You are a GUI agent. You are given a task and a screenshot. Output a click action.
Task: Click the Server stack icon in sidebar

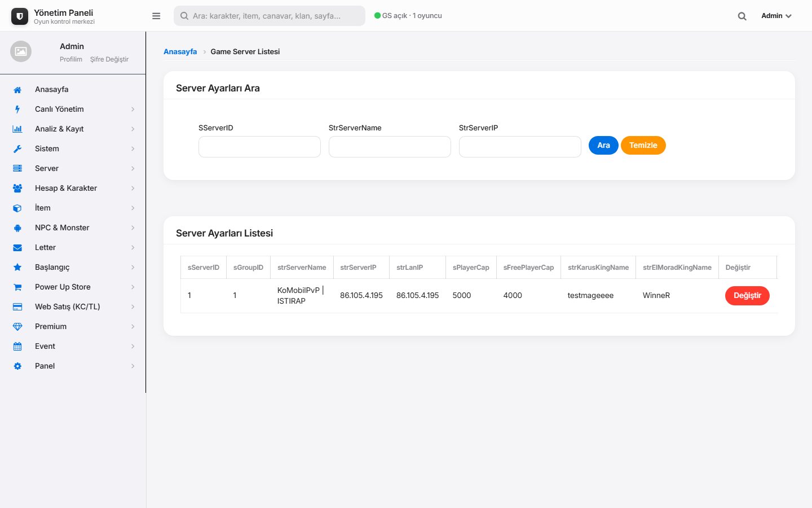pos(17,169)
